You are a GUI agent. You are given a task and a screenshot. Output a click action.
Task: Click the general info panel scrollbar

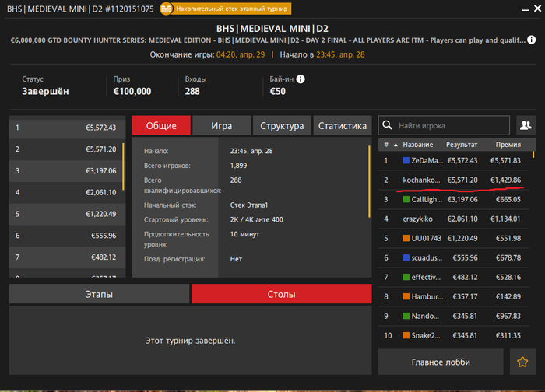click(x=369, y=181)
